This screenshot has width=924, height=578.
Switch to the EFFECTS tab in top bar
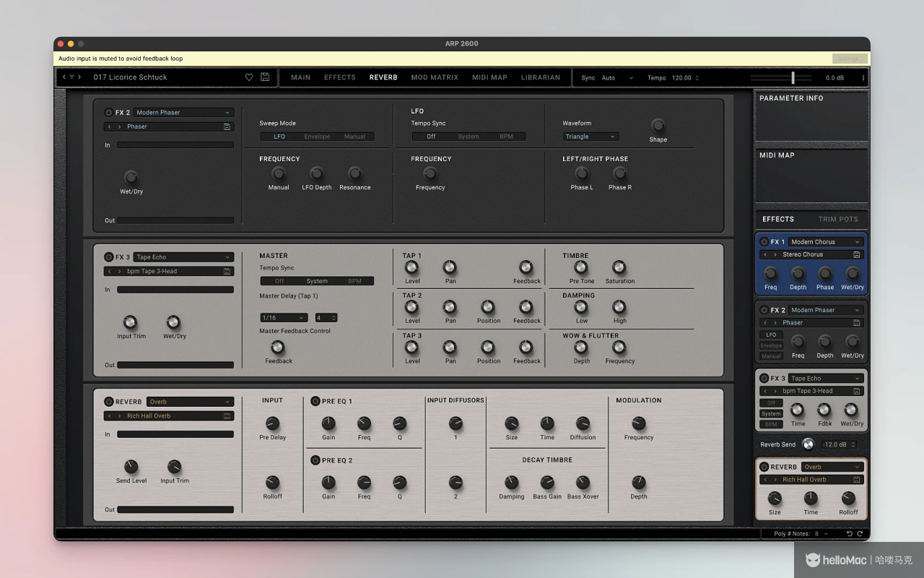tap(339, 77)
